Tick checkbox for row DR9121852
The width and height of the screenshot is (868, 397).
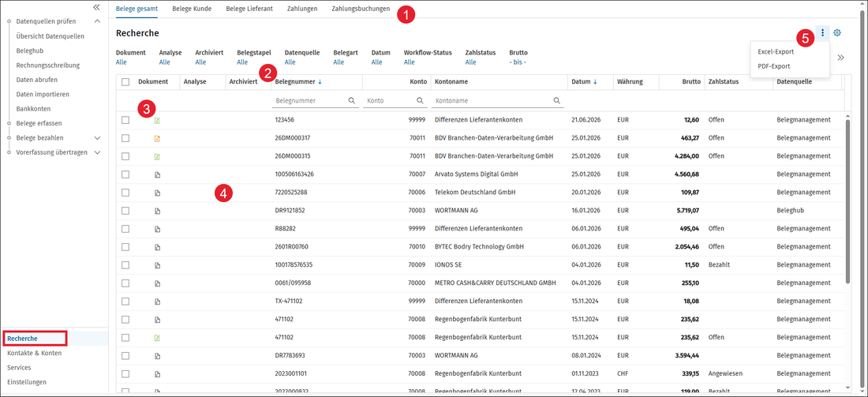point(125,211)
